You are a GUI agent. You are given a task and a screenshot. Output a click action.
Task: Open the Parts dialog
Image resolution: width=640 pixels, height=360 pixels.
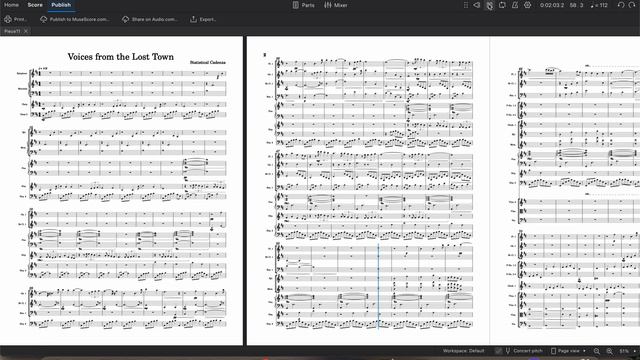point(304,5)
